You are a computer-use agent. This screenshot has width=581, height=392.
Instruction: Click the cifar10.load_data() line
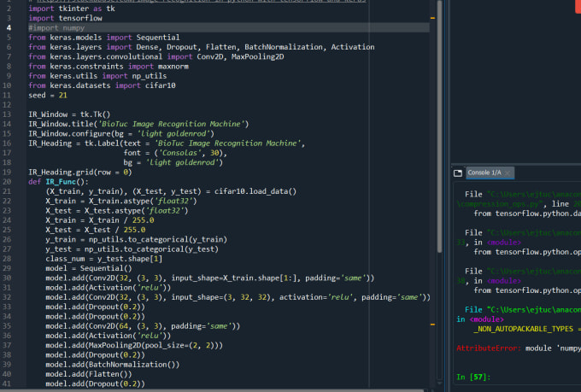171,191
